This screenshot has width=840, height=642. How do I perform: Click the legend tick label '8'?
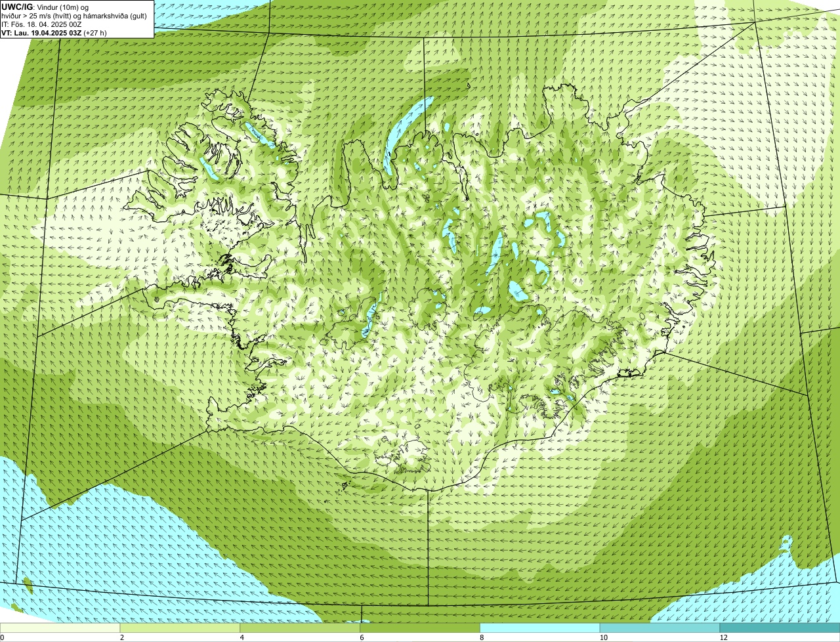point(482,637)
